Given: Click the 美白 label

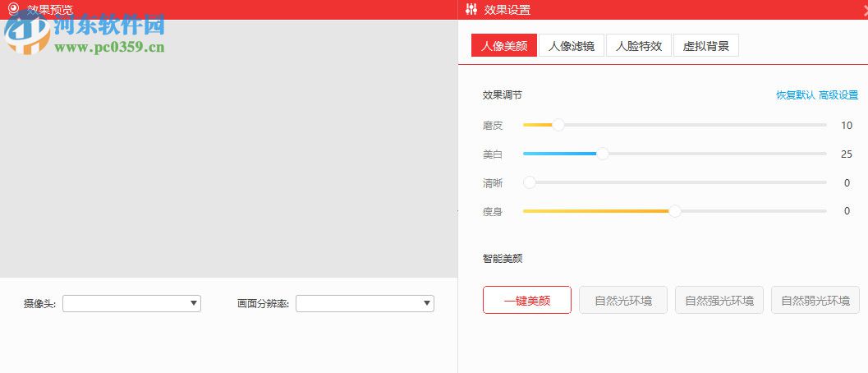Looking at the screenshot, I should [x=493, y=154].
